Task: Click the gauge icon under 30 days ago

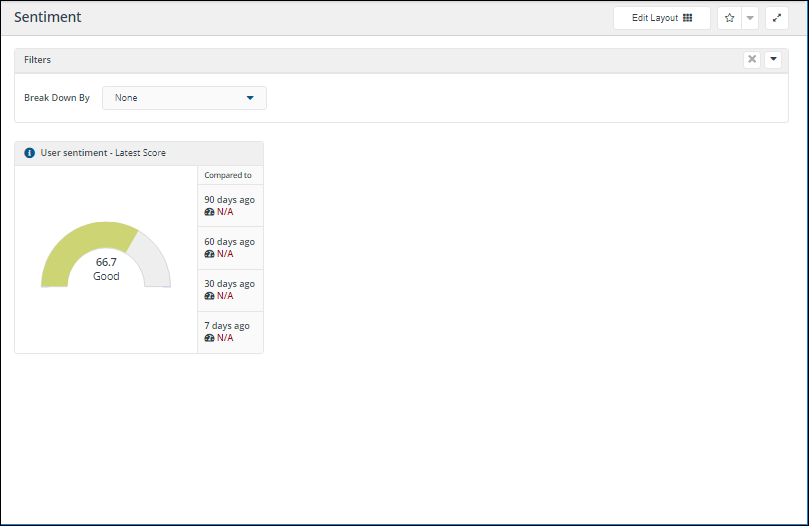Action: [209, 296]
